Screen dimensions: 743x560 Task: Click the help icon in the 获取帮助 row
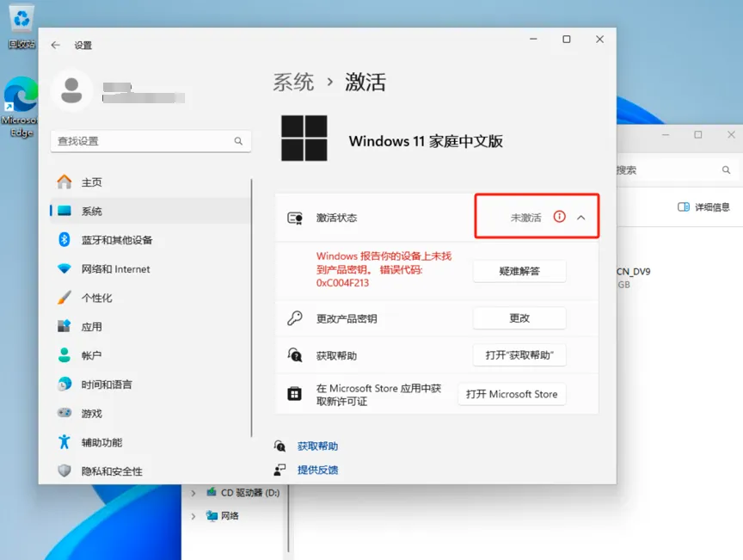[295, 354]
